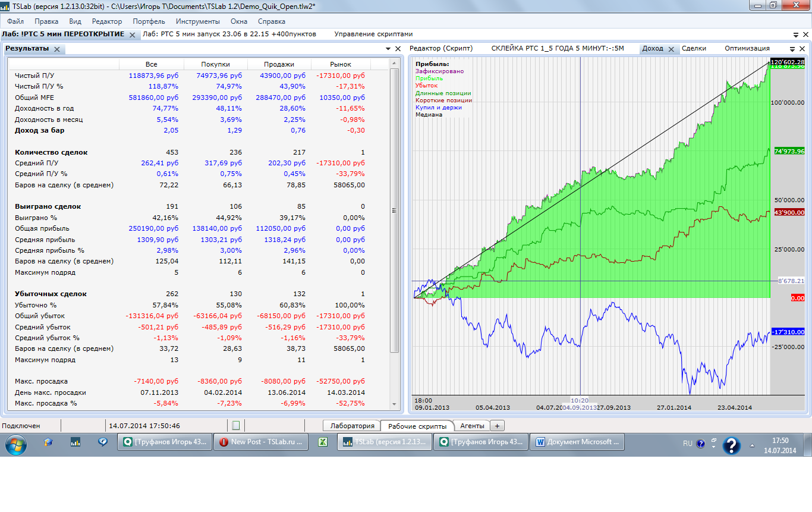This screenshot has height=512, width=812.
Task: Close the Результаты panel tab
Action: [x=57, y=49]
